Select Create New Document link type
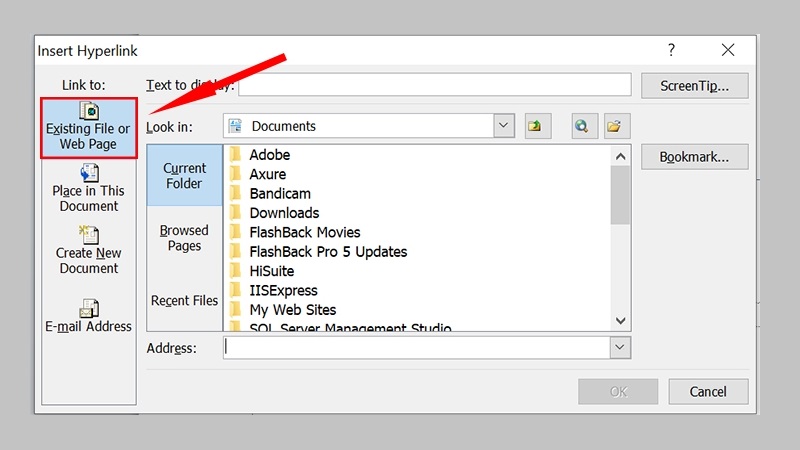Viewport: 800px width, 450px height. [x=88, y=251]
